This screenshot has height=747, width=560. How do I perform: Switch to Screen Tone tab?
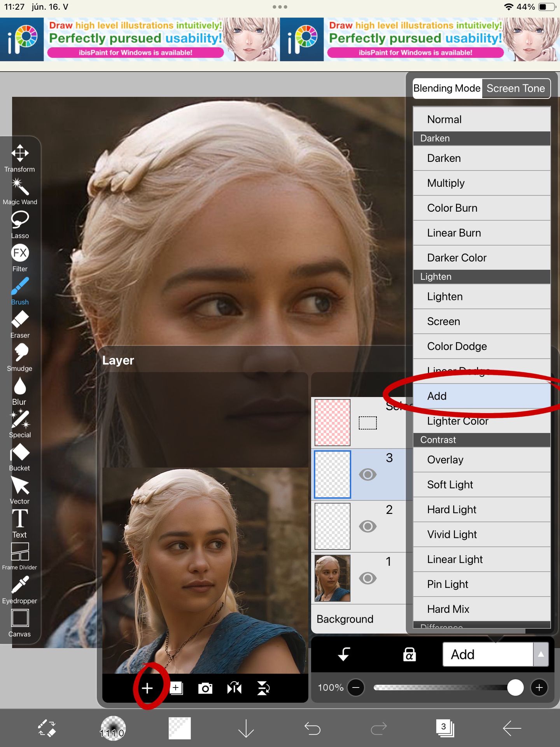[516, 88]
